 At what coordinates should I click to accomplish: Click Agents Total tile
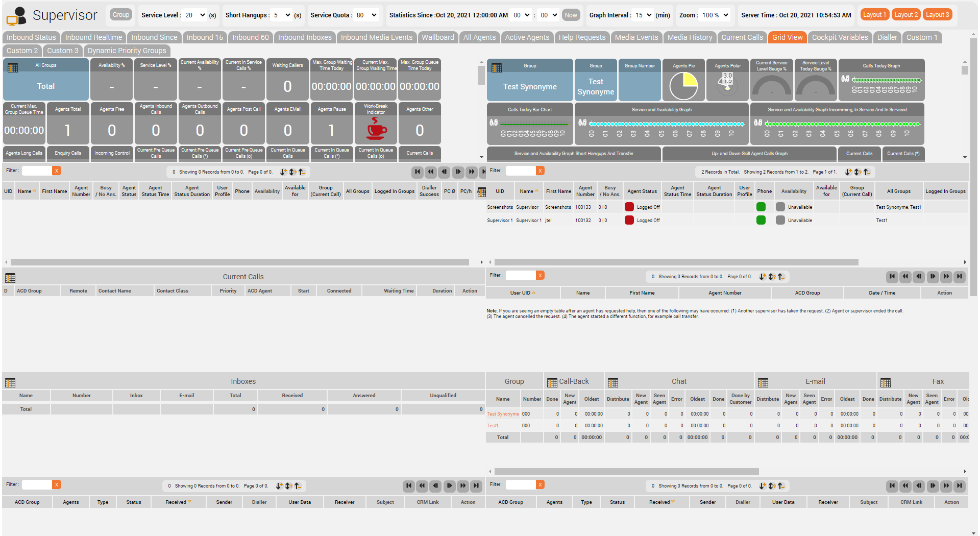pyautogui.click(x=68, y=124)
